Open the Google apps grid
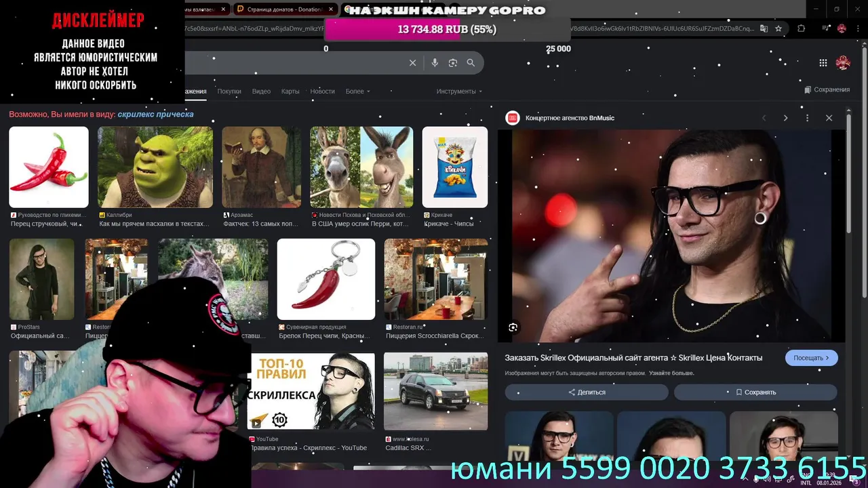Viewport: 868px width, 488px height. click(823, 63)
